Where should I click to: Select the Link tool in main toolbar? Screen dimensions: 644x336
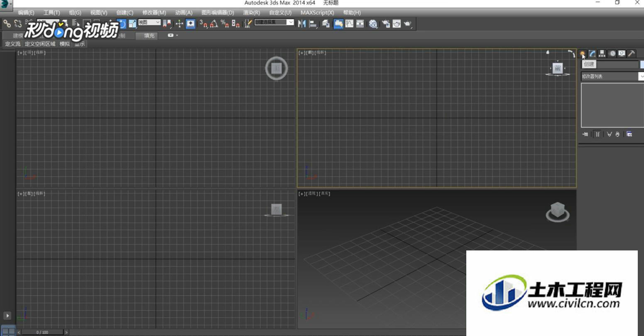pos(7,24)
